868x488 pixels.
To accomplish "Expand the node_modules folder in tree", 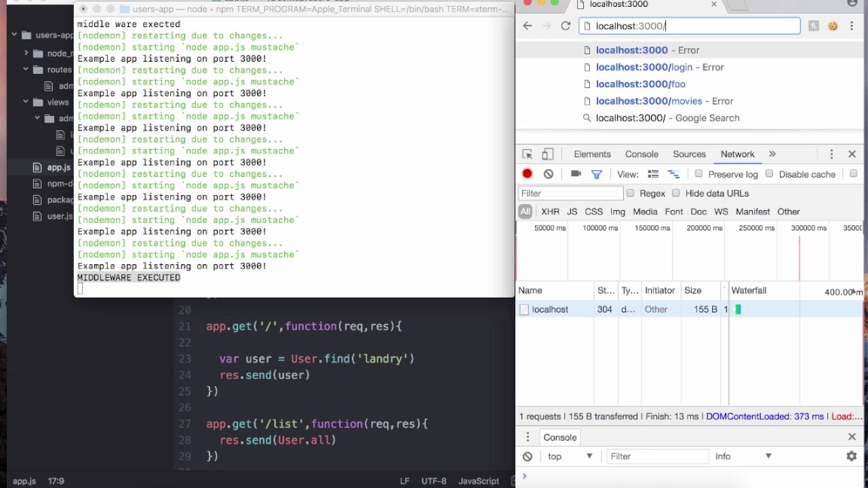I will pyautogui.click(x=26, y=54).
